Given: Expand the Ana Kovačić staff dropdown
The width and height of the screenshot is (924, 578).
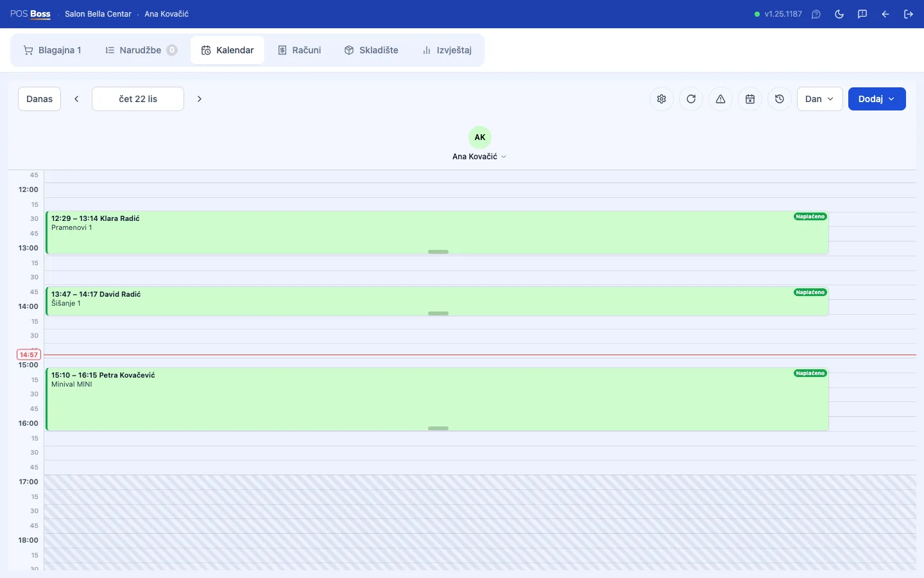Looking at the screenshot, I should pyautogui.click(x=479, y=157).
